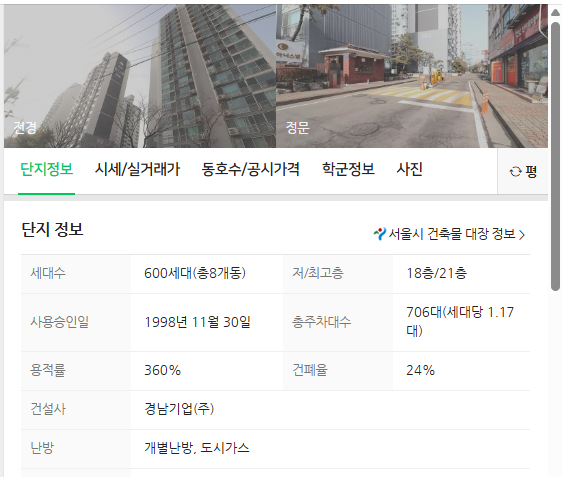
Task: Click the chevron after 건축물 대장 정보
Action: click(x=522, y=235)
